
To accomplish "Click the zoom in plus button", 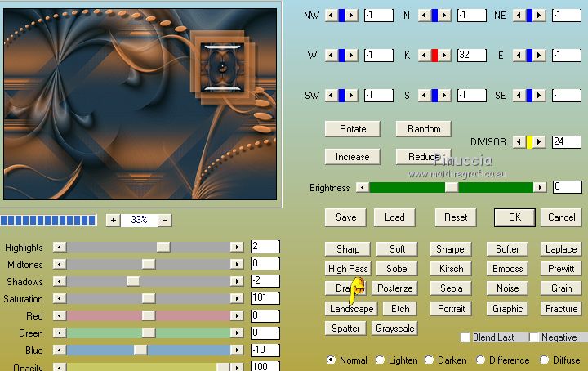I will click(x=114, y=220).
